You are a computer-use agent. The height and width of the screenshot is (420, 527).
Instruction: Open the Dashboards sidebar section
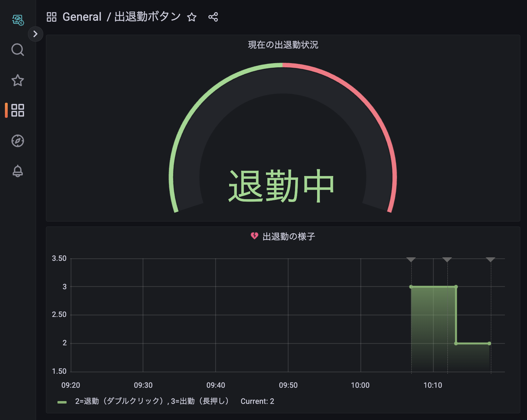click(x=18, y=110)
